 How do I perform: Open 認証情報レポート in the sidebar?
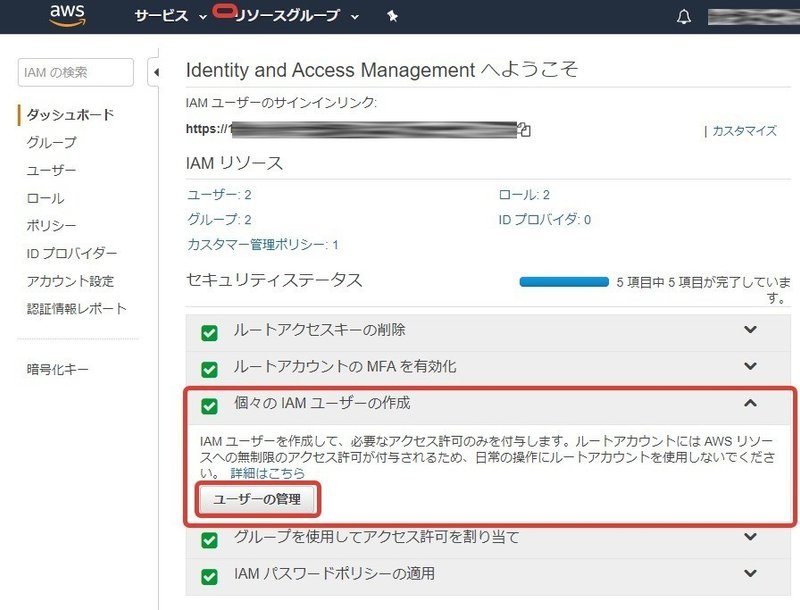[77, 309]
